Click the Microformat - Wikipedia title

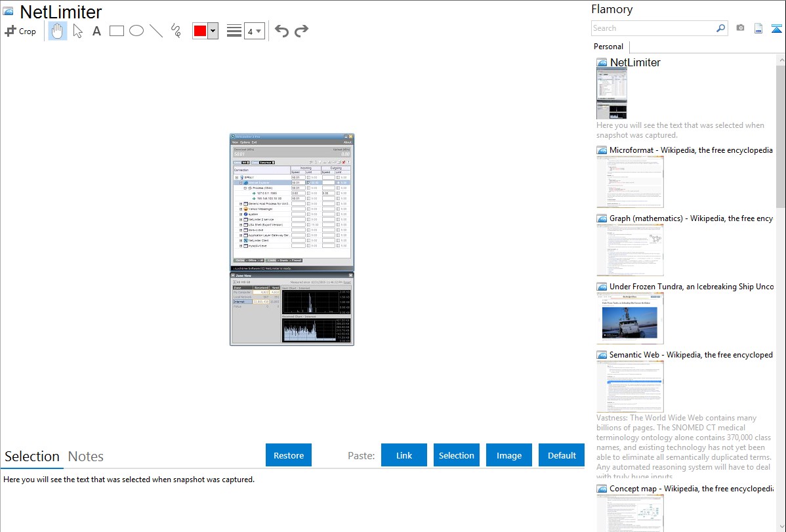pyautogui.click(x=691, y=150)
